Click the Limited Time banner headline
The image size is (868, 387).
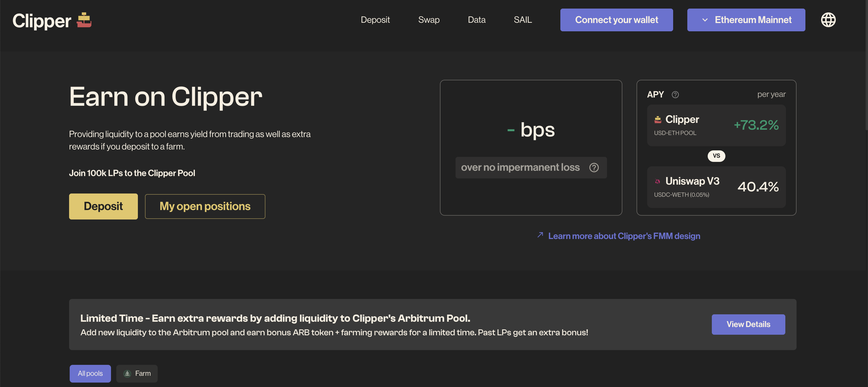(275, 318)
